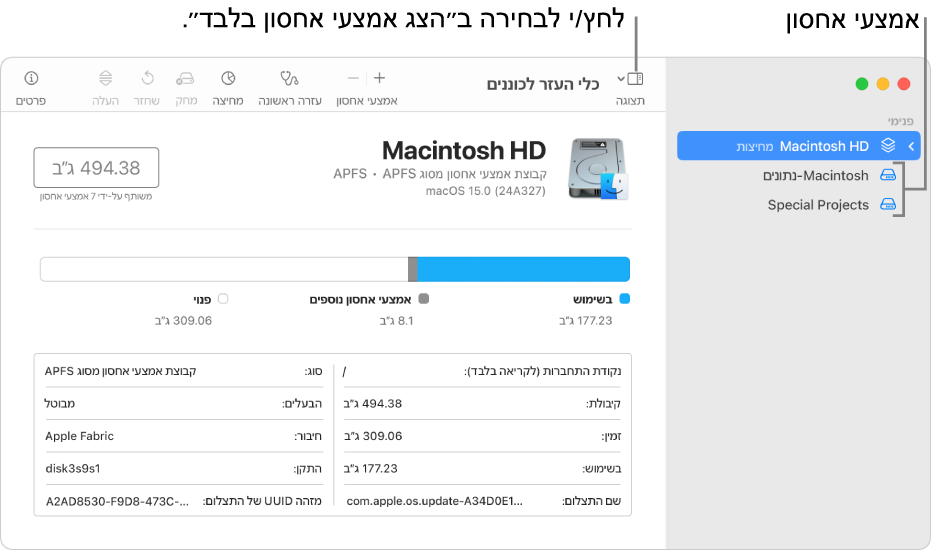
Task: Click the Macintosh HD title text
Action: tap(464, 151)
